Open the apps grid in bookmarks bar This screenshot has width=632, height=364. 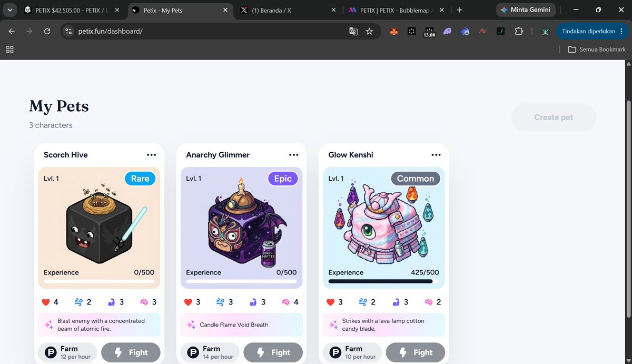click(x=9, y=50)
